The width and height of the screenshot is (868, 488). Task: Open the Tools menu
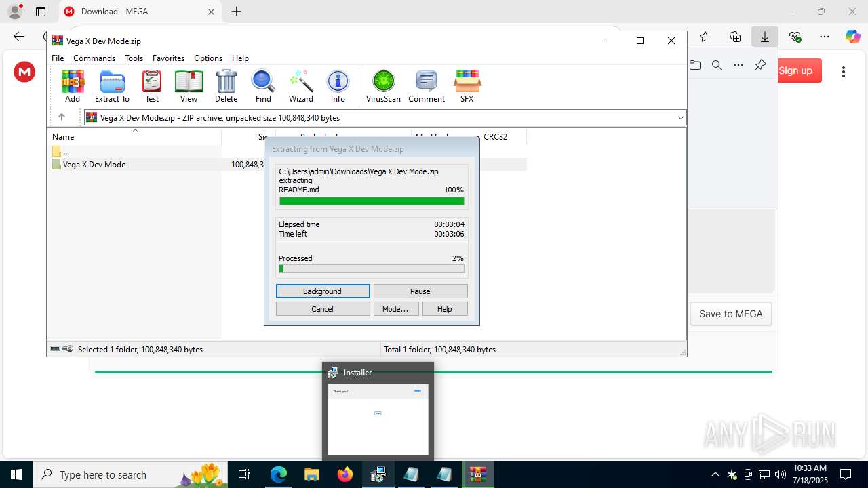point(134,58)
